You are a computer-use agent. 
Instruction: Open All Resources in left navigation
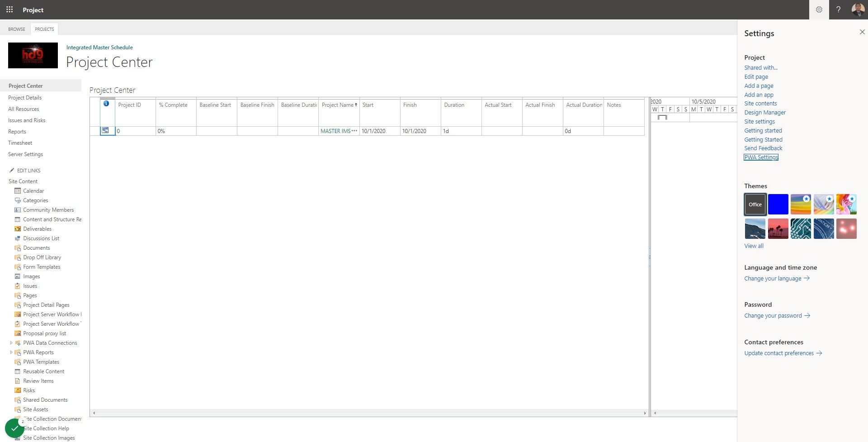(x=24, y=109)
